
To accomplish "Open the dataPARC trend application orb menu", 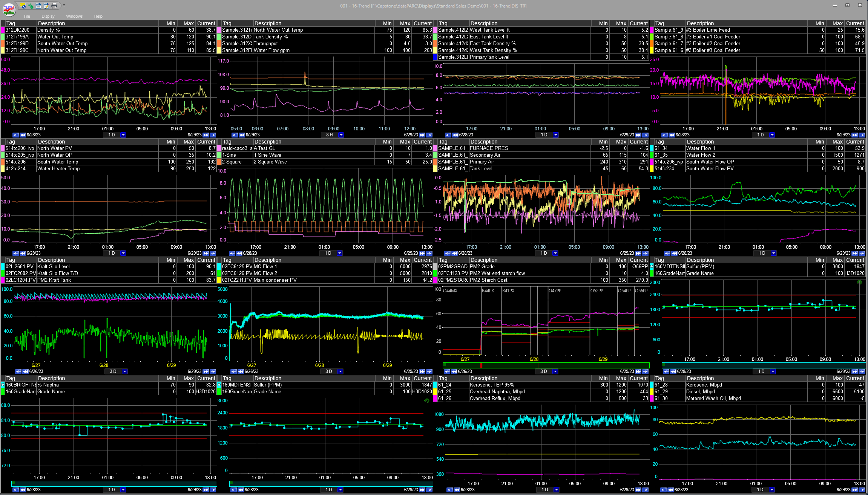I will pos(9,9).
